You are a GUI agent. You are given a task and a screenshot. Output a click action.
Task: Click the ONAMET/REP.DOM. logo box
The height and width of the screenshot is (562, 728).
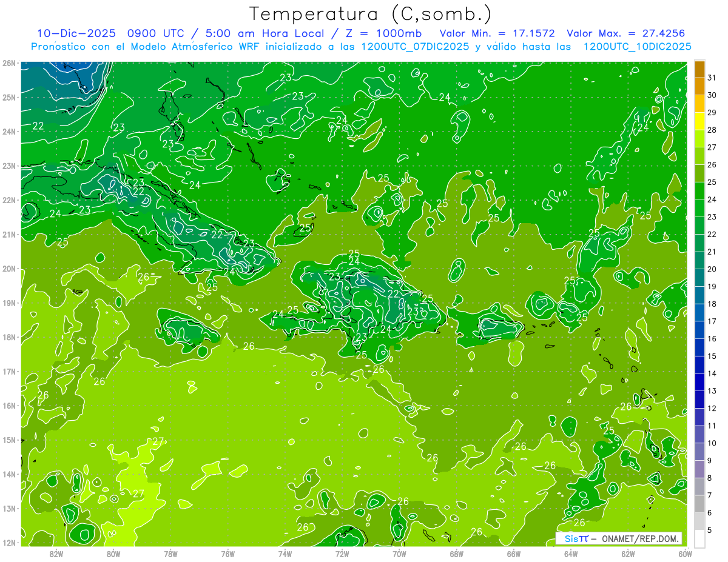[x=619, y=538]
